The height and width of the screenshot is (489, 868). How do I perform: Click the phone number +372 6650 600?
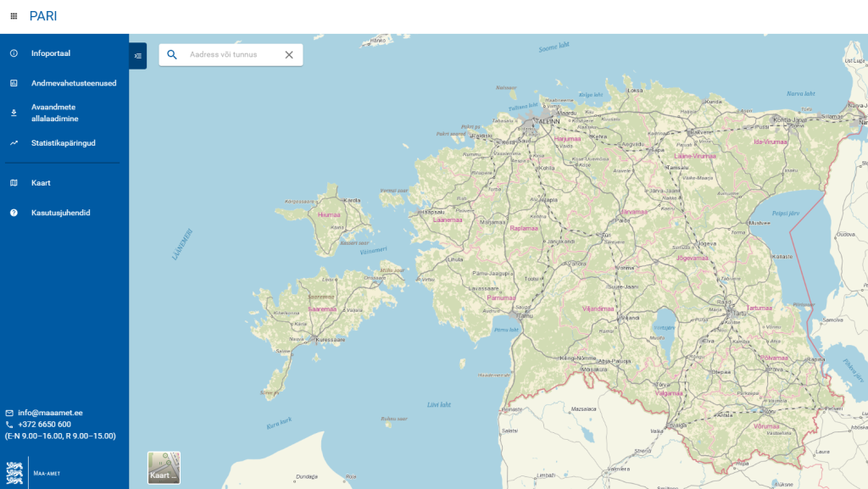click(44, 425)
